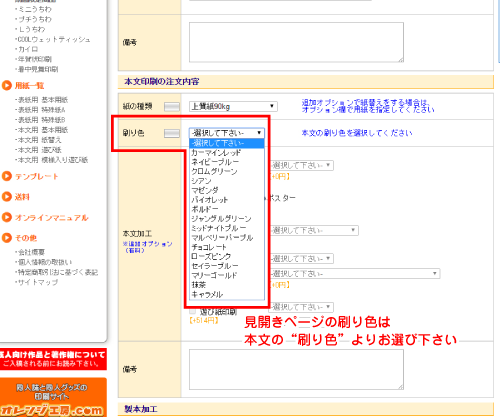Click the orange arrow icon beside オンラインマニュアル

pyautogui.click(x=7, y=217)
